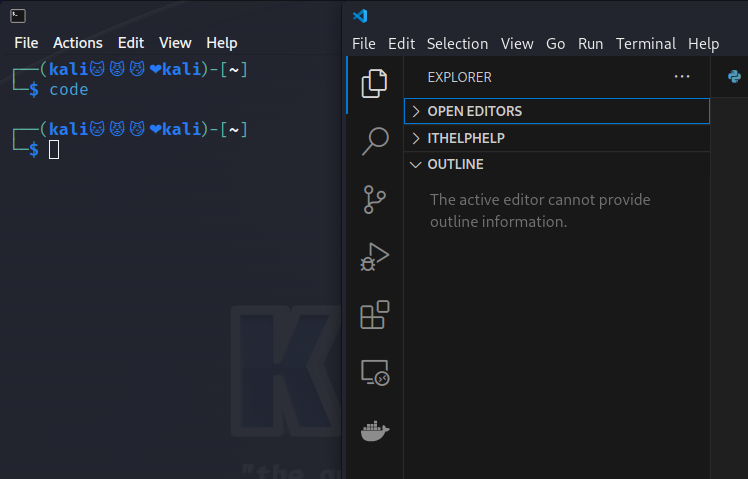748x479 pixels.
Task: Open Source Control view in activity bar
Action: click(x=374, y=199)
